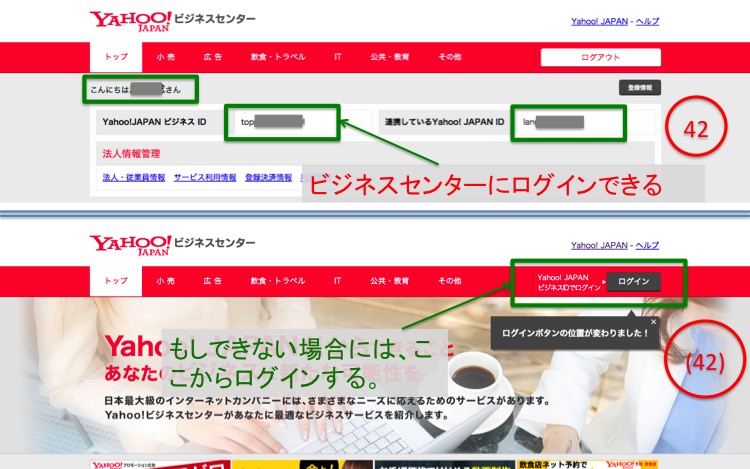Select その他 tab in lower navigation bar

coord(450,281)
